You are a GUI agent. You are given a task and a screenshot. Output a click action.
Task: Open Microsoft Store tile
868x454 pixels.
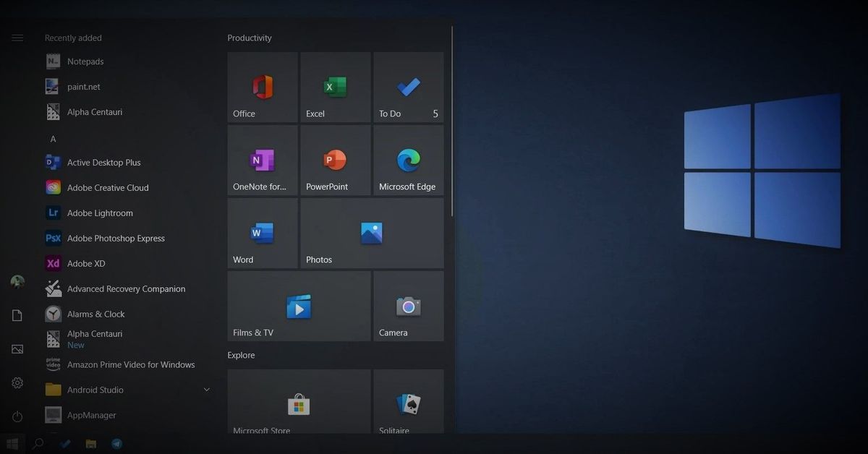(299, 401)
